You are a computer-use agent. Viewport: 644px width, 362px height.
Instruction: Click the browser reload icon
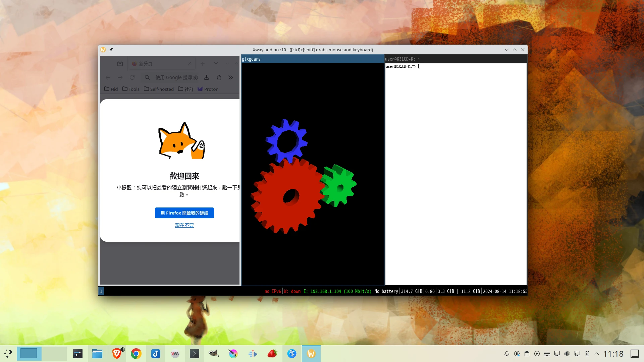[x=132, y=77]
